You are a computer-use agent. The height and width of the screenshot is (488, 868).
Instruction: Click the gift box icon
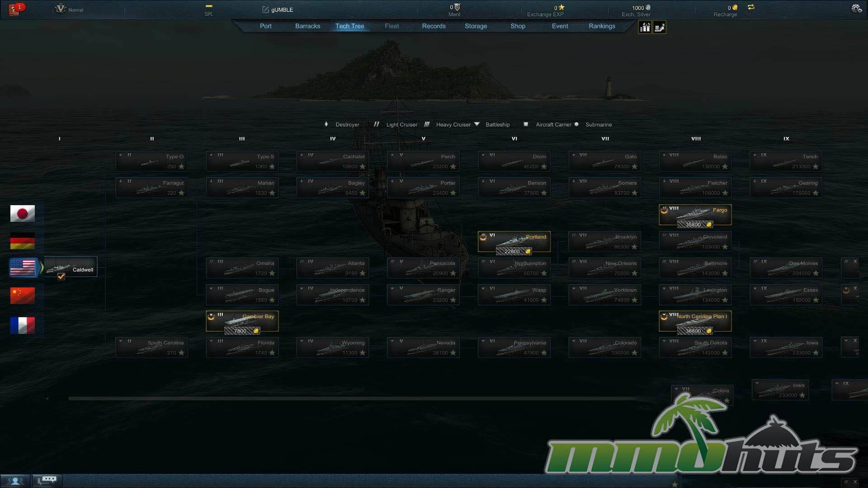pos(645,28)
